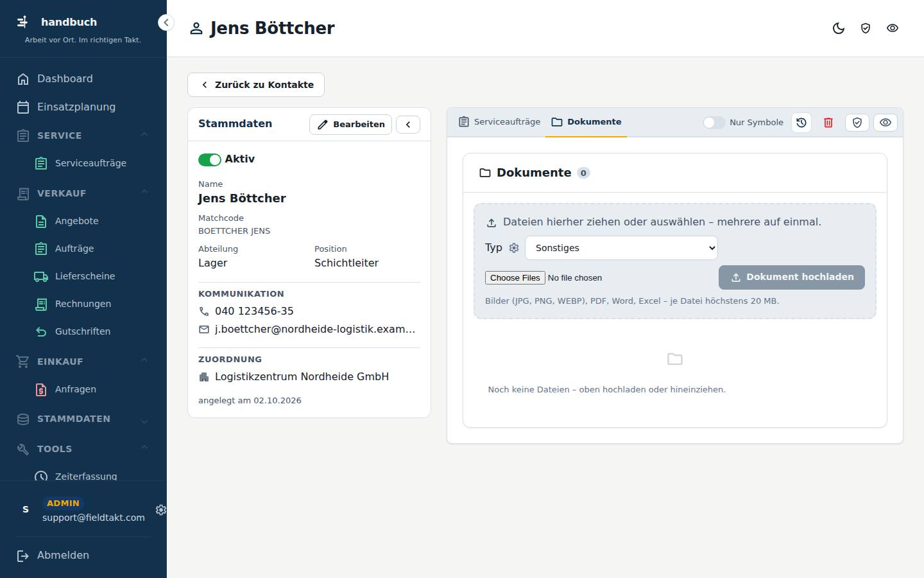Expand the STAMMDATEN sidebar section

point(83,419)
